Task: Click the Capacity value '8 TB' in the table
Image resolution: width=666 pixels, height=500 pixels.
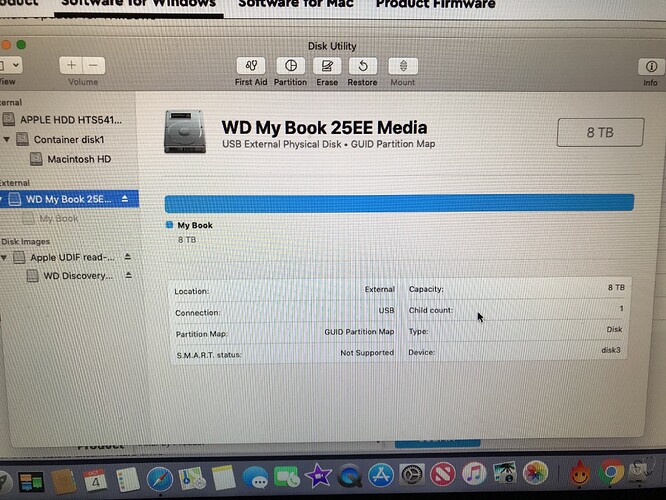Action: coord(616,288)
